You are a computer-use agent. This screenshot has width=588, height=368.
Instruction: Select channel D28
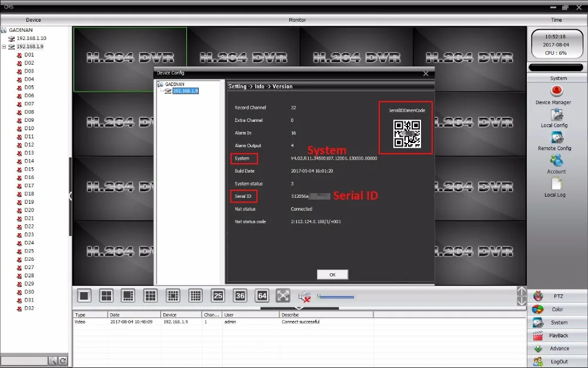tap(29, 276)
